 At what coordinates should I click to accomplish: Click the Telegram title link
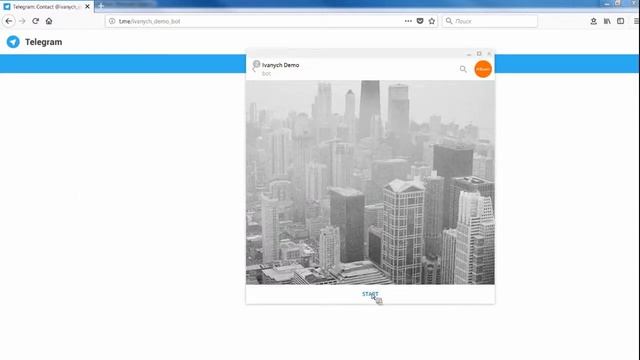point(44,42)
